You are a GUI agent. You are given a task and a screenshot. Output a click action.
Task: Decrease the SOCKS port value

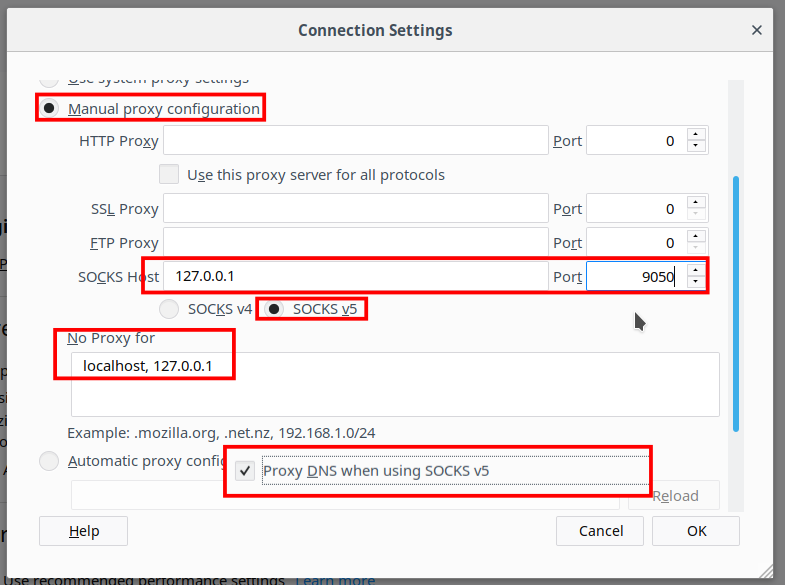[696, 282]
